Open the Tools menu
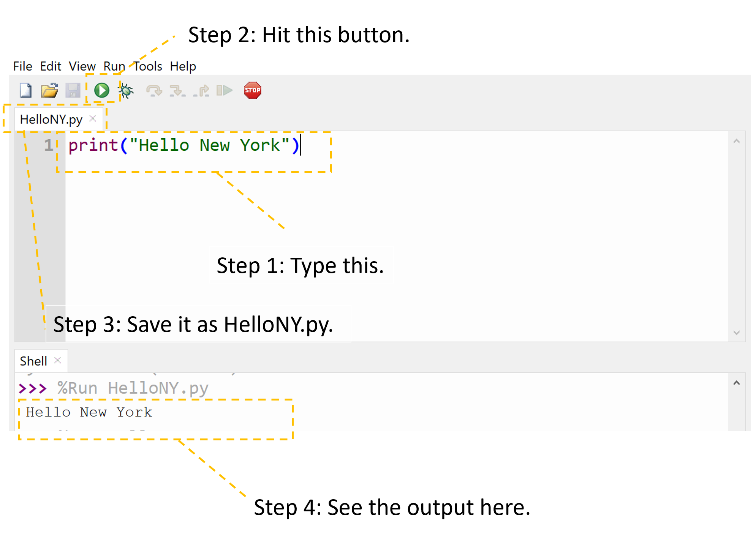This screenshot has height=533, width=756. [147, 66]
